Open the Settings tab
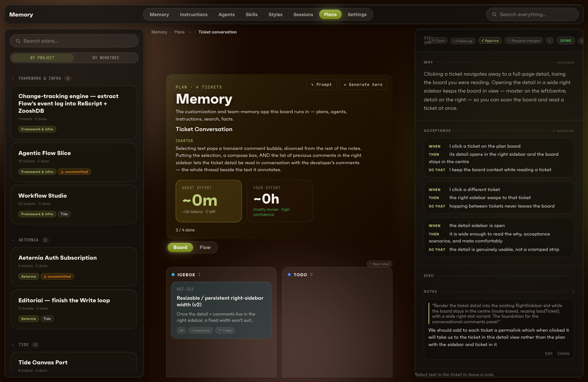 click(357, 15)
